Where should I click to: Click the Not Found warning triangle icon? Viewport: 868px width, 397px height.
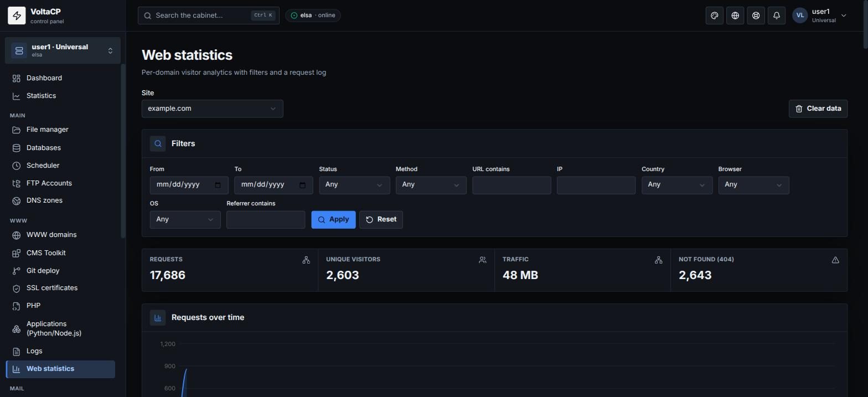click(x=835, y=260)
